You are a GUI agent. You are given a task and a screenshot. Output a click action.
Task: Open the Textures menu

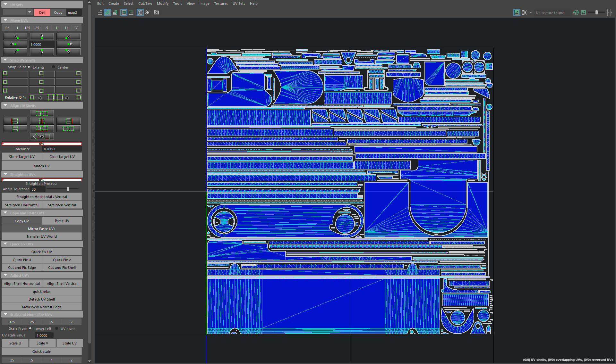pyautogui.click(x=221, y=4)
